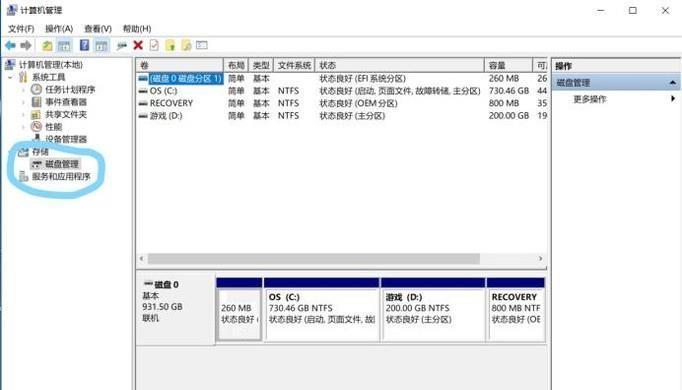Collapse the 系统工具 tree node

coord(10,77)
